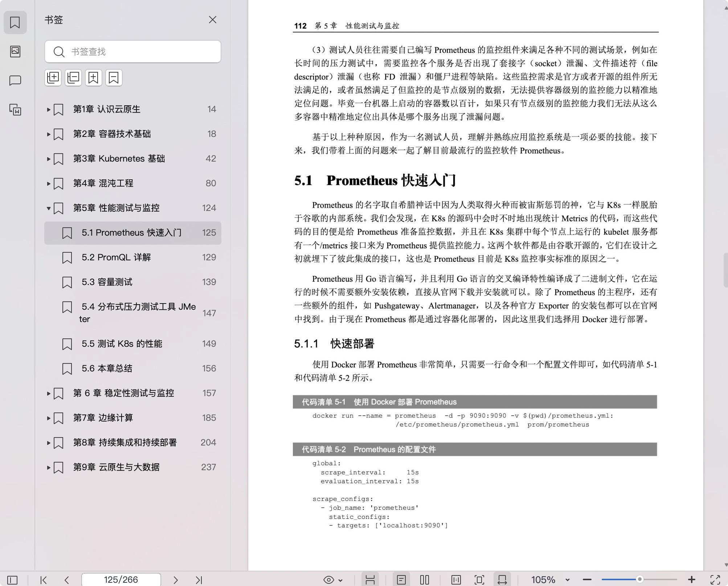The height and width of the screenshot is (586, 728).
Task: Switch to two-page view
Action: [425, 580]
